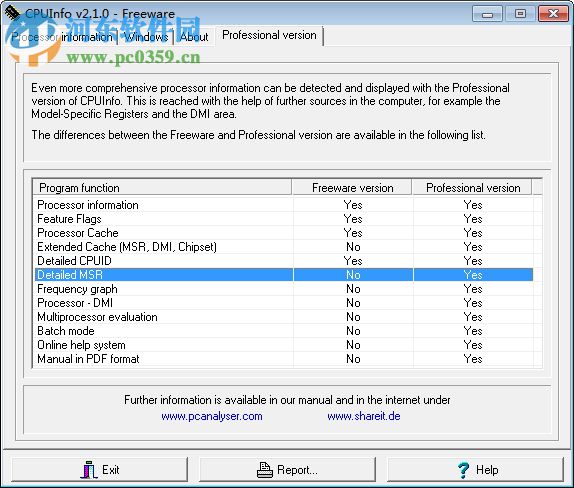Select the Professional version tab
Screen dimensions: 574x488
click(x=269, y=36)
